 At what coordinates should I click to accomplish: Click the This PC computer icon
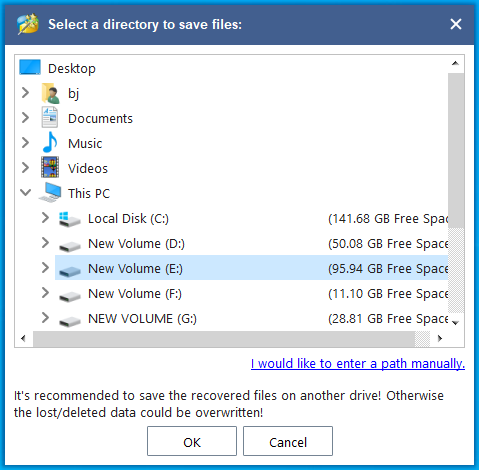coord(50,192)
